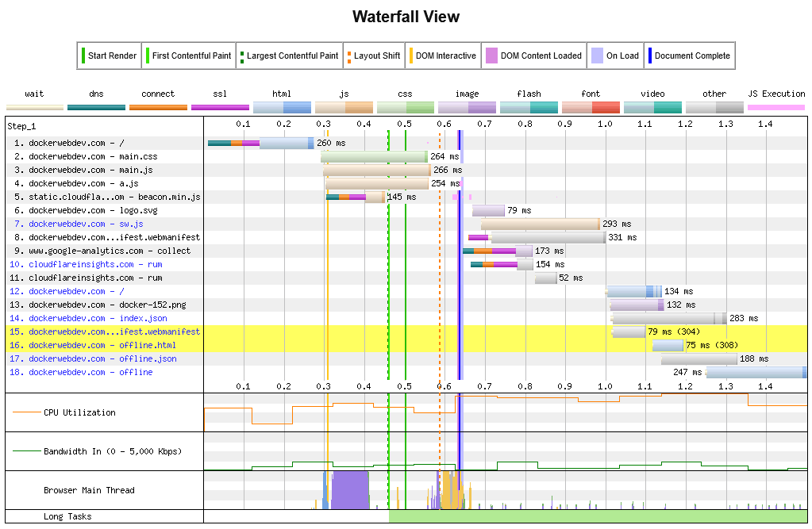Click the First Contentful Paint legend item

(188, 56)
